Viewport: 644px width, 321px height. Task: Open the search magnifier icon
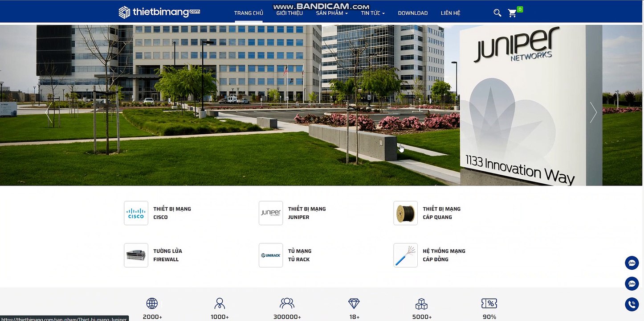tap(497, 13)
